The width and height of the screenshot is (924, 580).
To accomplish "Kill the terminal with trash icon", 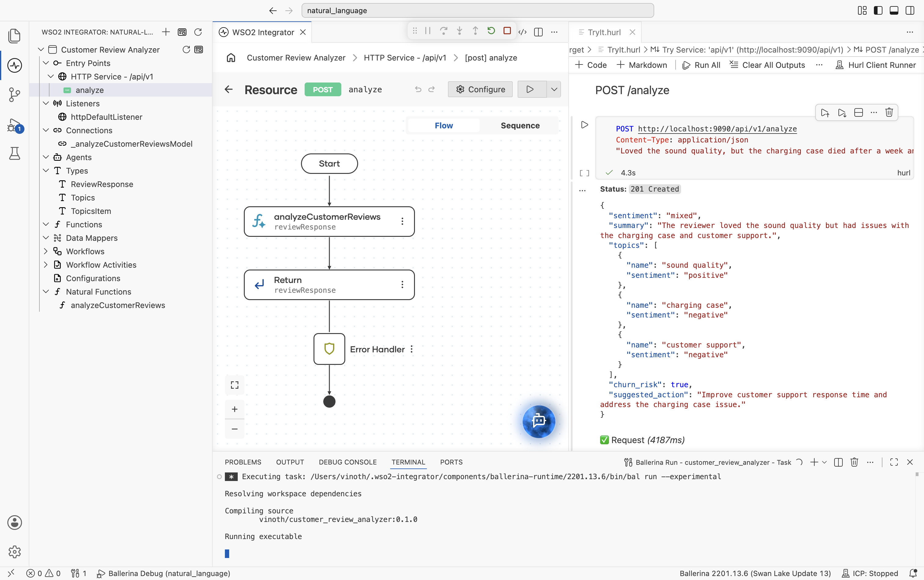I will click(854, 462).
